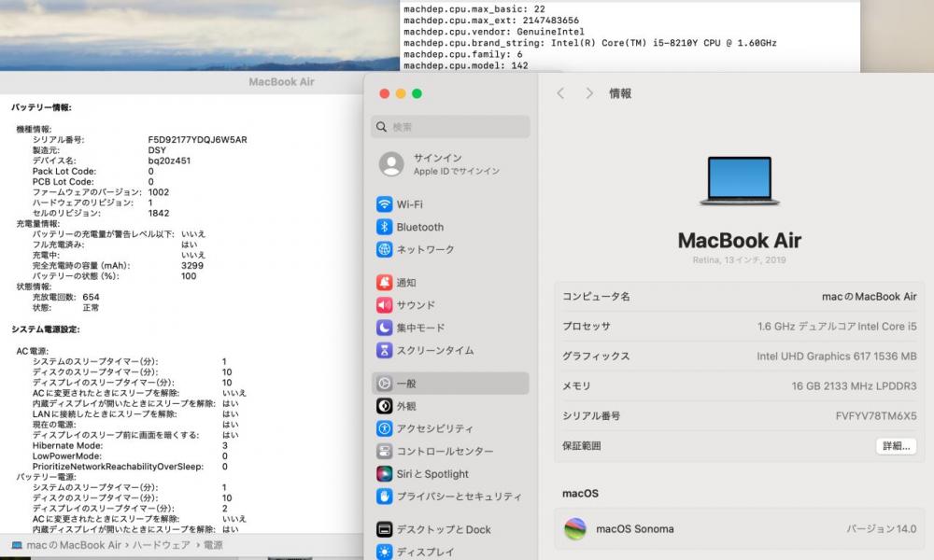The width and height of the screenshot is (934, 560).
Task: Open Siri と Spotlight icon
Action: pyautogui.click(x=384, y=474)
